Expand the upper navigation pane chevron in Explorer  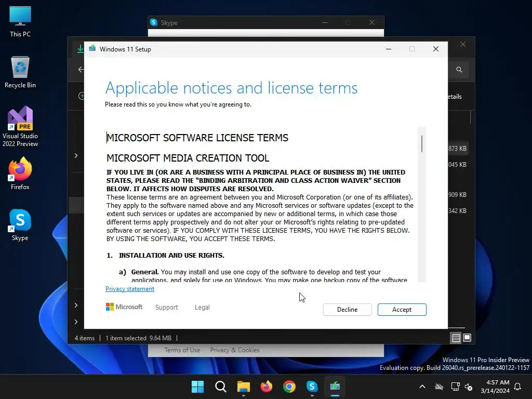[x=76, y=155]
